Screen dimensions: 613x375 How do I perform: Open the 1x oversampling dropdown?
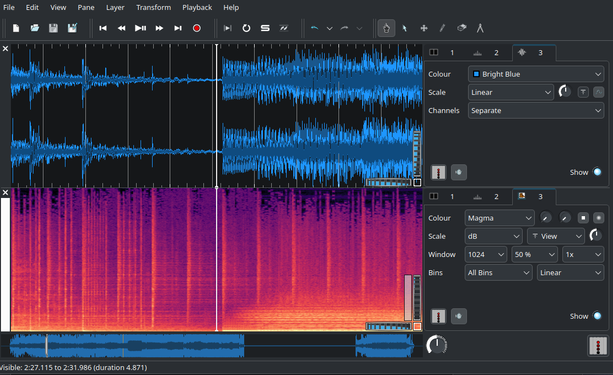583,255
